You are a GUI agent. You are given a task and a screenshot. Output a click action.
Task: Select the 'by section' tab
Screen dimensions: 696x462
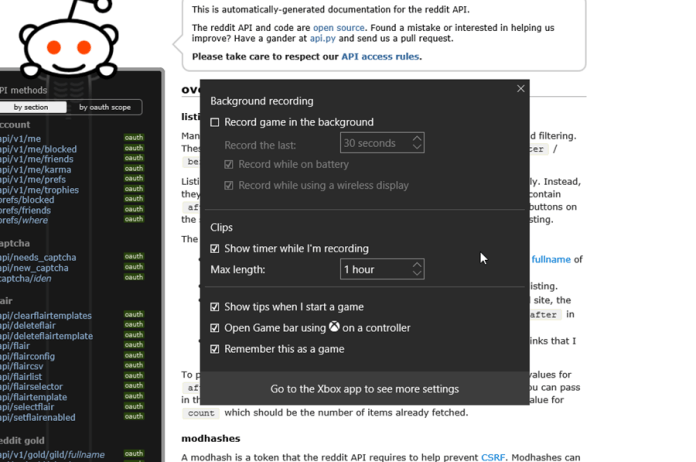tap(31, 107)
